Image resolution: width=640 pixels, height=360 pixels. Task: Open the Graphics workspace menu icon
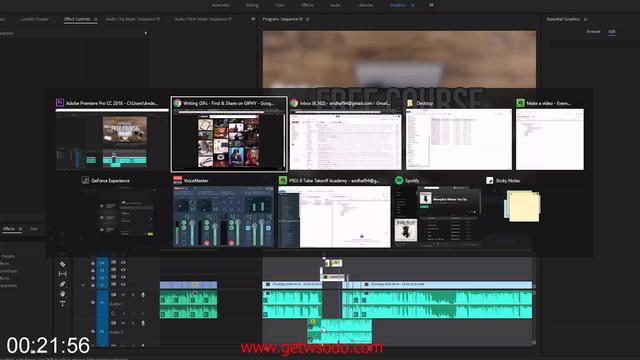(x=412, y=5)
